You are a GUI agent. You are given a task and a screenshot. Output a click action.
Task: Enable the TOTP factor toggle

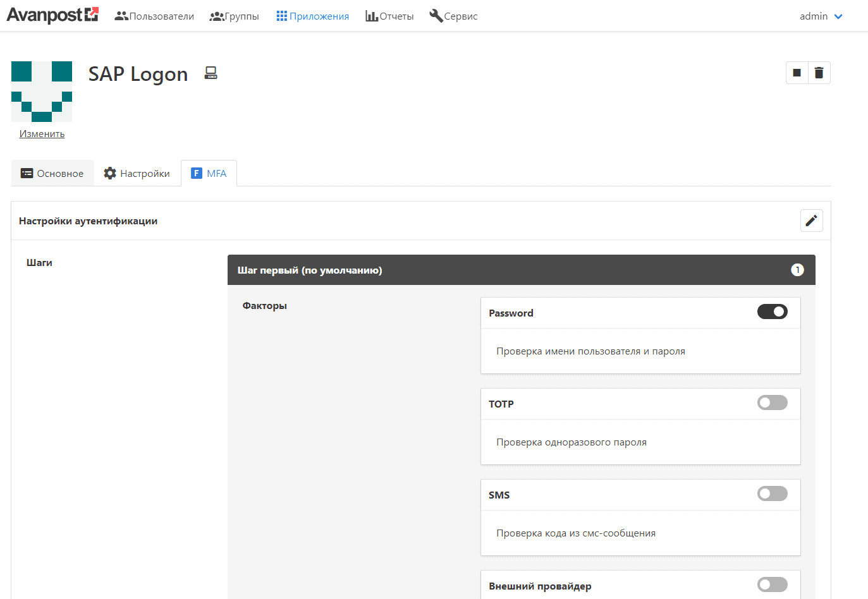tap(772, 402)
